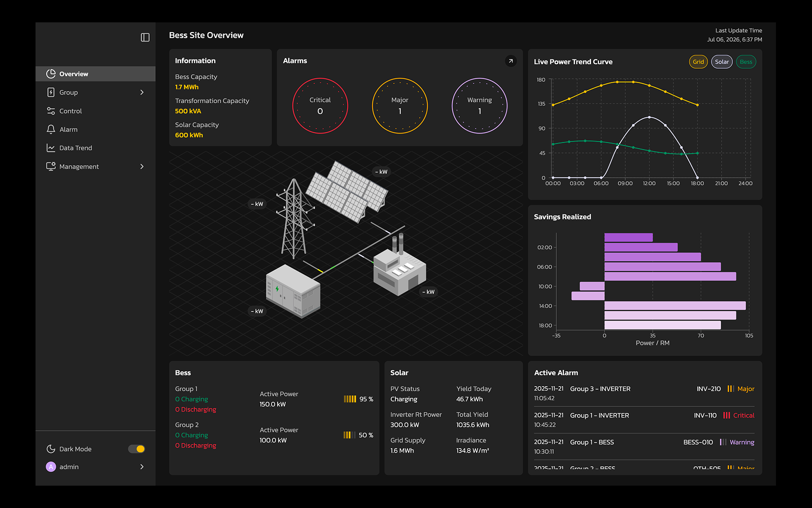Collapse the sidebar panel icon

(x=145, y=37)
